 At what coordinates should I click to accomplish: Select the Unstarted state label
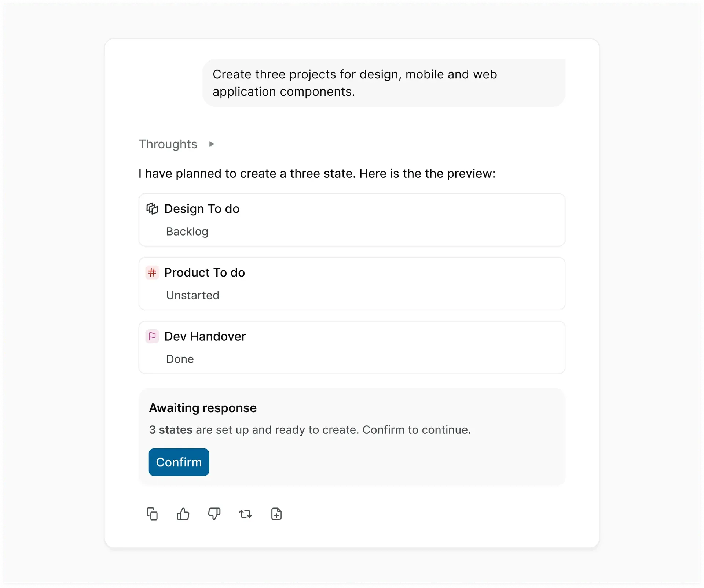[x=192, y=295]
